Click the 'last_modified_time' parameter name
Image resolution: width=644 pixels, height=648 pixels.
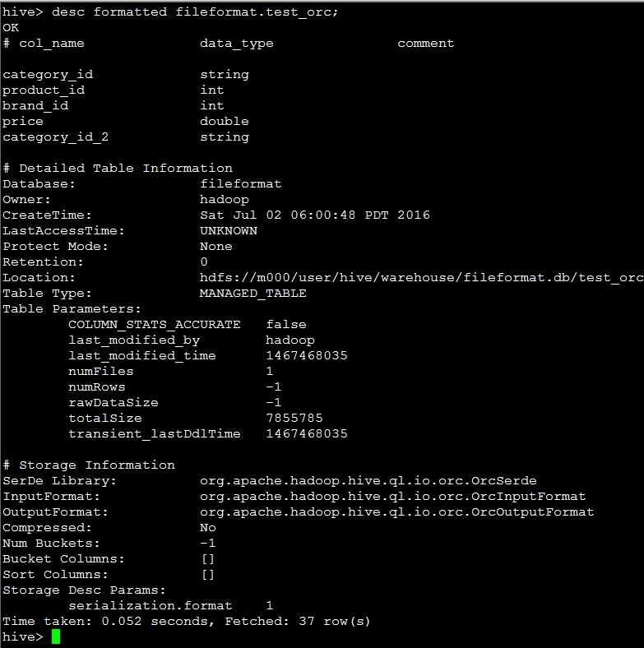tap(142, 356)
